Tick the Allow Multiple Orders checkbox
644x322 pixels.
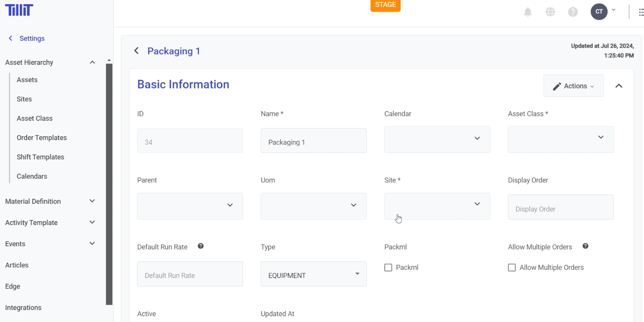512,268
